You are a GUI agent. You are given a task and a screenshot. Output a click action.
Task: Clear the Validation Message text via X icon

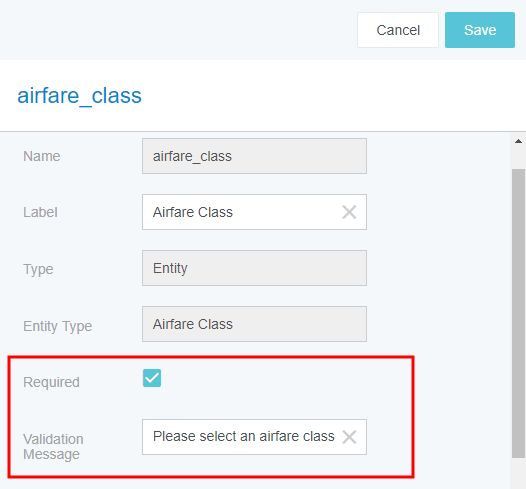[x=349, y=437]
